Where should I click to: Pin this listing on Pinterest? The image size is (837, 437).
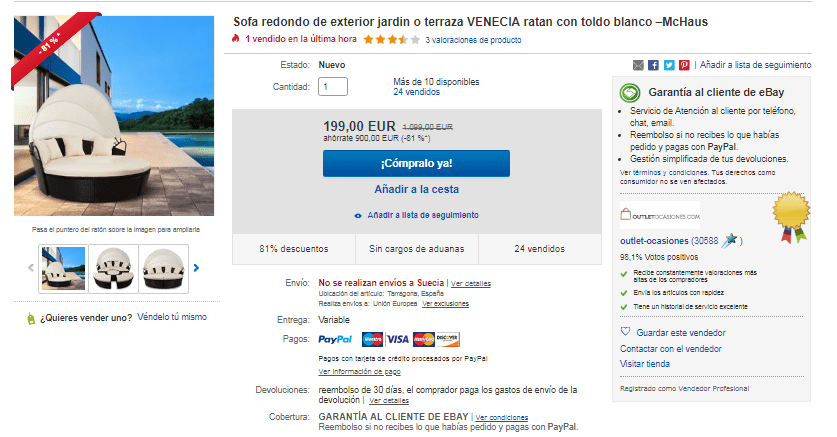click(x=684, y=65)
